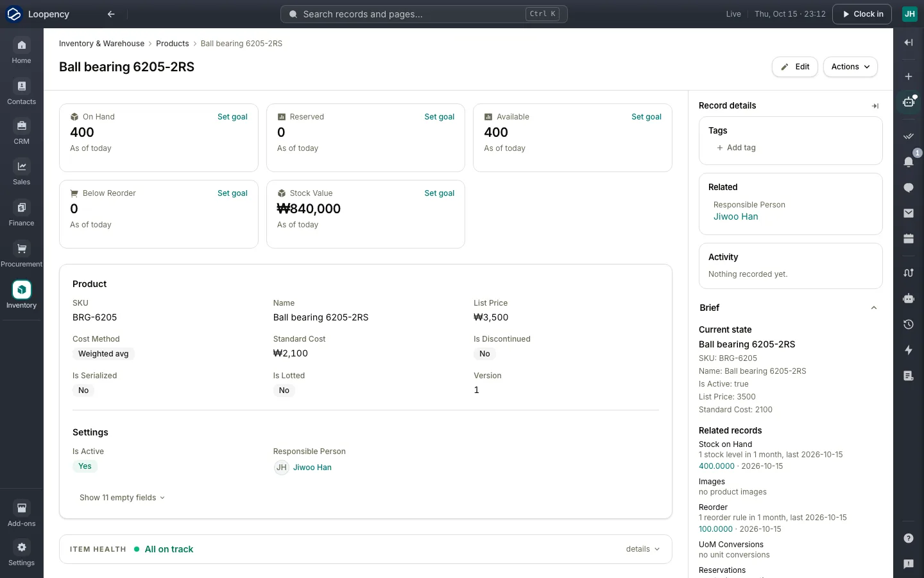The height and width of the screenshot is (578, 924).
Task: Go to Products breadcrumb
Action: (x=173, y=44)
